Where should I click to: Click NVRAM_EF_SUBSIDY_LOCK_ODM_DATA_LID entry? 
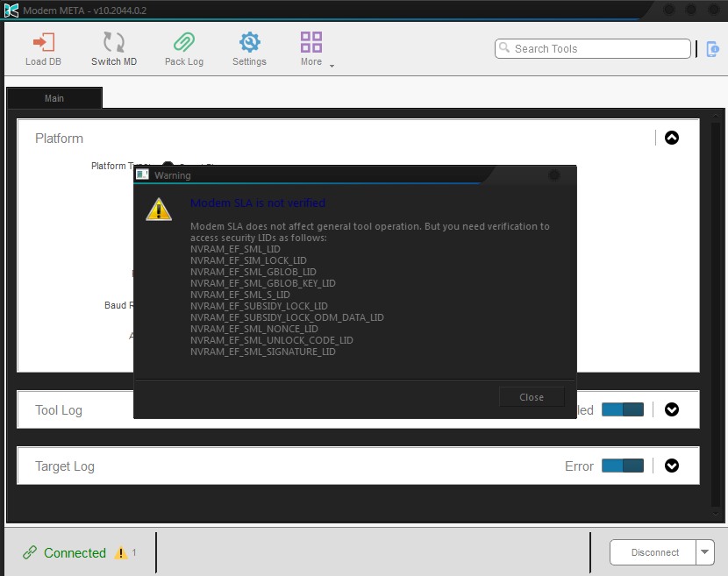[287, 317]
